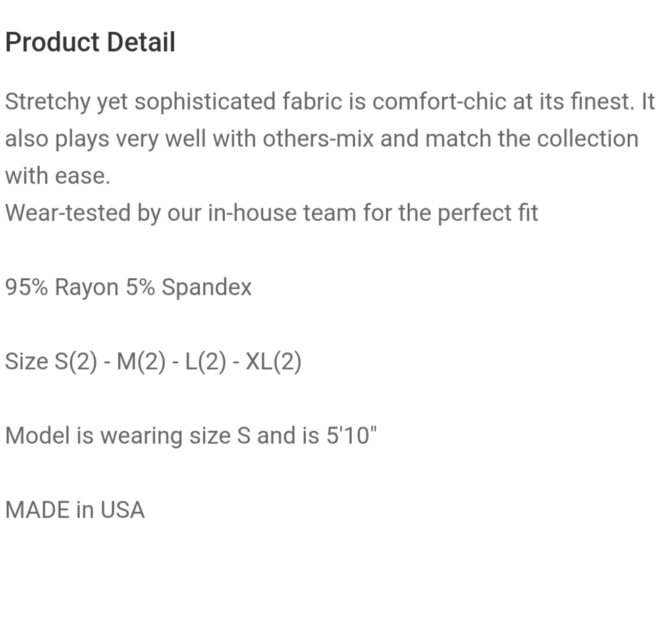Screen dimensions: 667x644
Task: Click the Model is wearing size S text
Action: 128,436
